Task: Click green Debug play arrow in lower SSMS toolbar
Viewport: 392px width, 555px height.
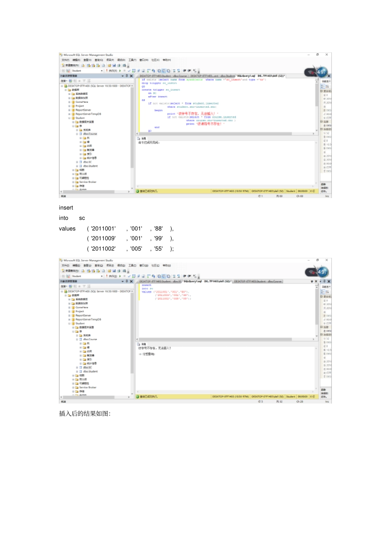Action: 120,276
